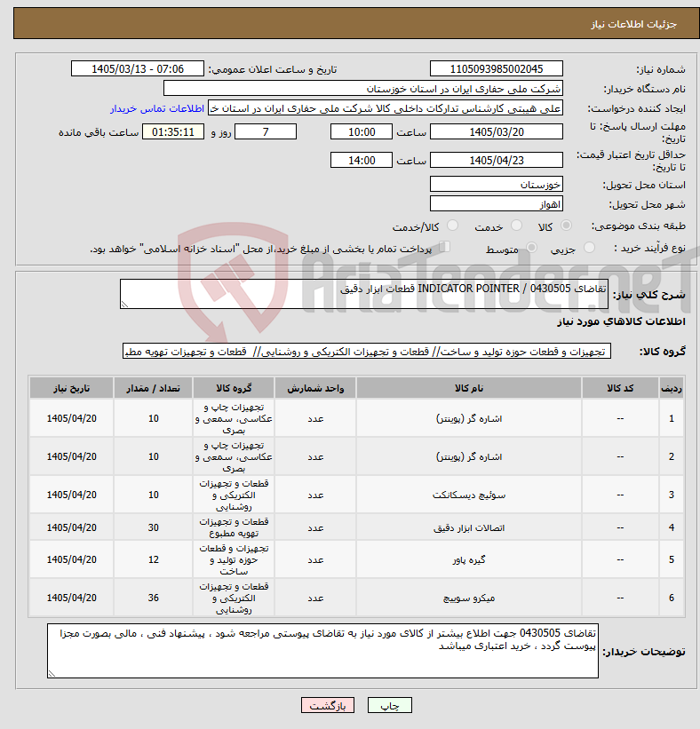Click the remaining days field showing 7
Screen dimensions: 700x729
tap(266, 132)
